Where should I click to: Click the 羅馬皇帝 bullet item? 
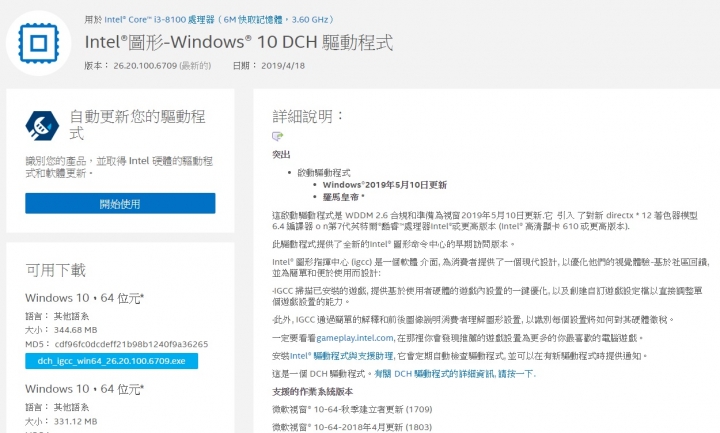[x=343, y=197]
